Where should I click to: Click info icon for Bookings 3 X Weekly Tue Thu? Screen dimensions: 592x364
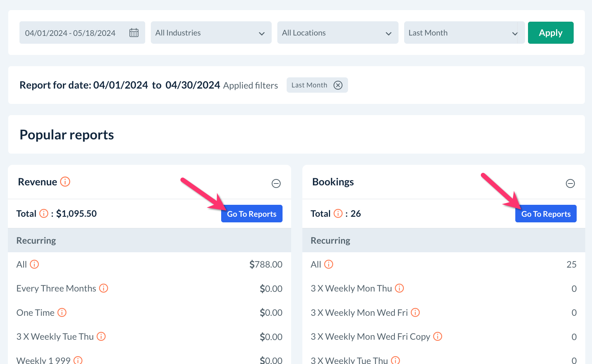[396, 360]
